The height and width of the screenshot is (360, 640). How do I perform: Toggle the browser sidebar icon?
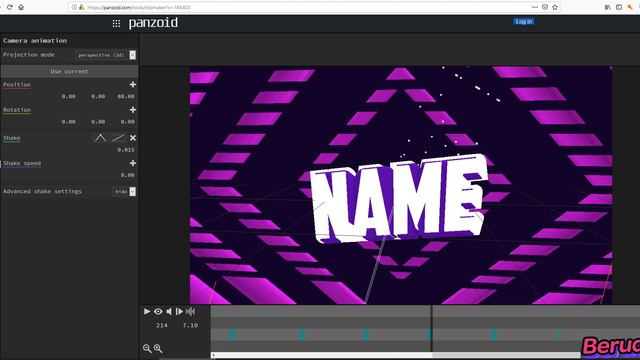[x=619, y=7]
